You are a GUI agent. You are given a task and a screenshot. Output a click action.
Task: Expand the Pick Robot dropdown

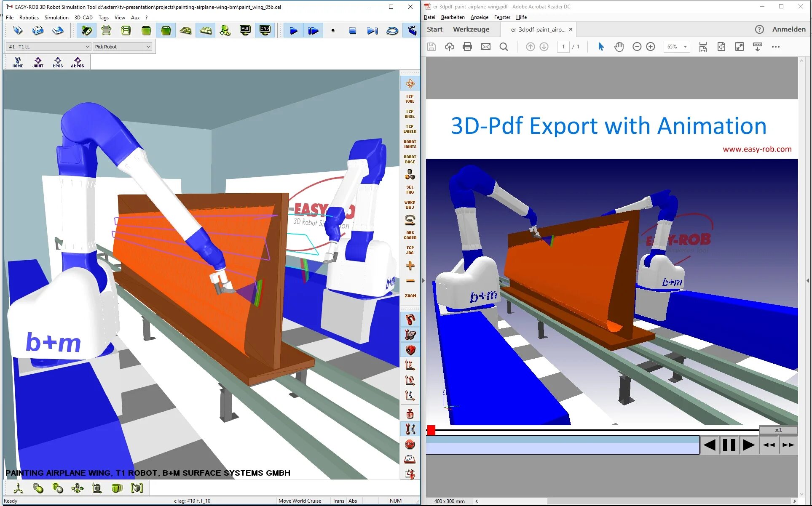tap(122, 47)
